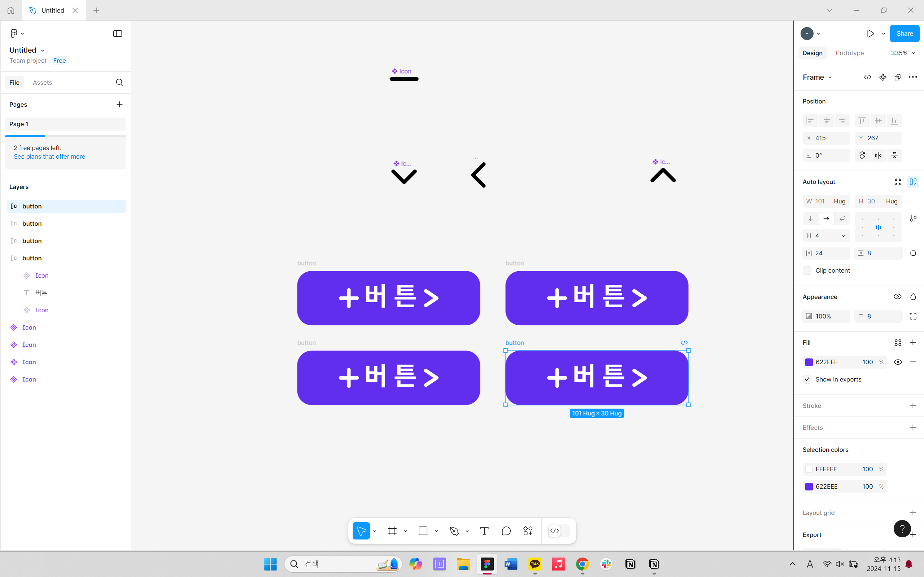Screen dimensions: 924x577
Task: Toggle the sidebar collapse icon
Action: coord(118,34)
